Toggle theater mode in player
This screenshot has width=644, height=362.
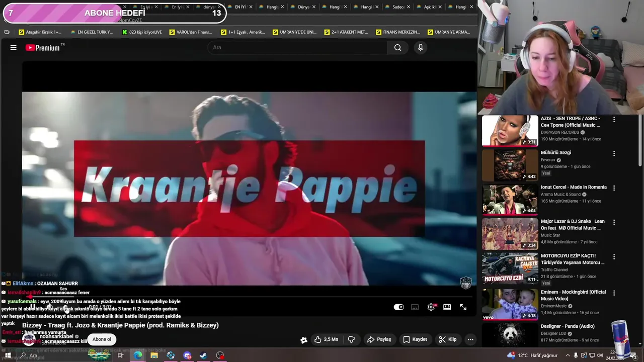447,307
